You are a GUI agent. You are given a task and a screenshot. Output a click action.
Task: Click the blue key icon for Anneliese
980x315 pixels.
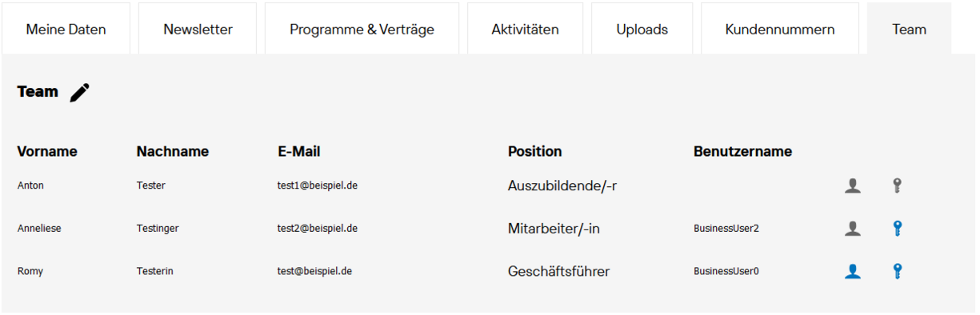tap(898, 229)
